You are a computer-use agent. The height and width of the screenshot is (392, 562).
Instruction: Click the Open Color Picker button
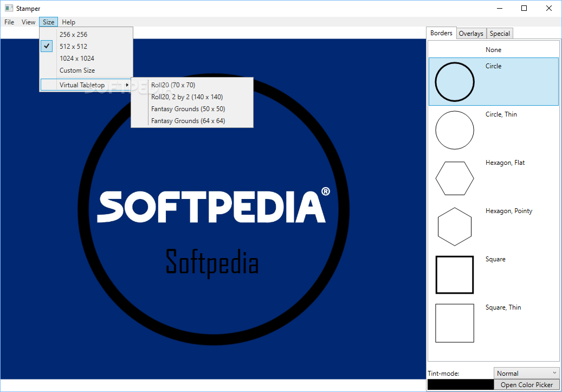click(527, 384)
